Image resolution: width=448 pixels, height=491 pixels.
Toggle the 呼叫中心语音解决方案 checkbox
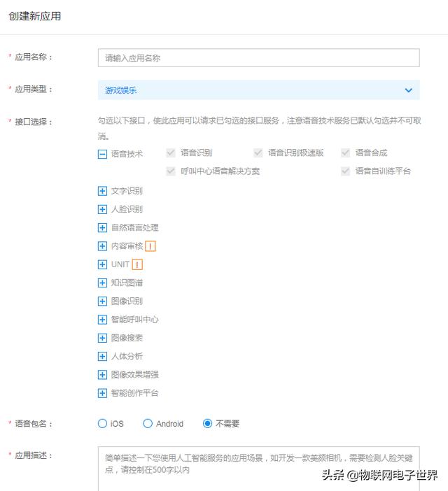click(171, 171)
